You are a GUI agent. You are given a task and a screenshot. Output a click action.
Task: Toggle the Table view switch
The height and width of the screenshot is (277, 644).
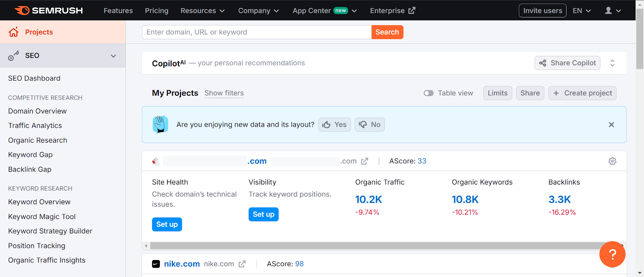click(428, 93)
